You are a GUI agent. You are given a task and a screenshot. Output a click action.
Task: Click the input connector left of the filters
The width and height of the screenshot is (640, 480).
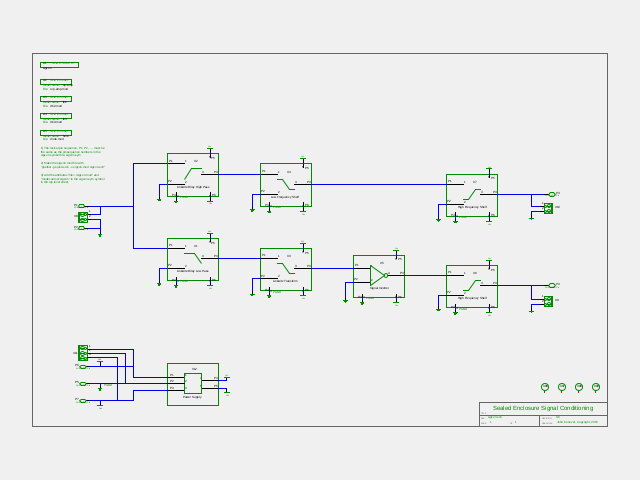(x=83, y=217)
